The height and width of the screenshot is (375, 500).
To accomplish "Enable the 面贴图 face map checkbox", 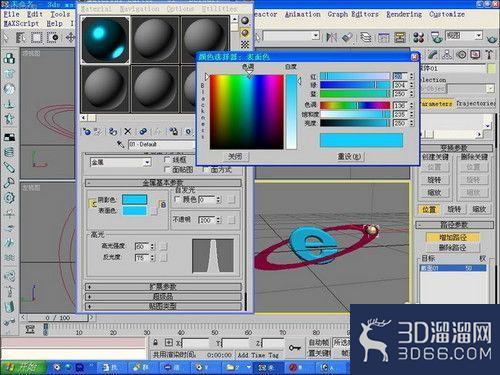I will click(168, 170).
